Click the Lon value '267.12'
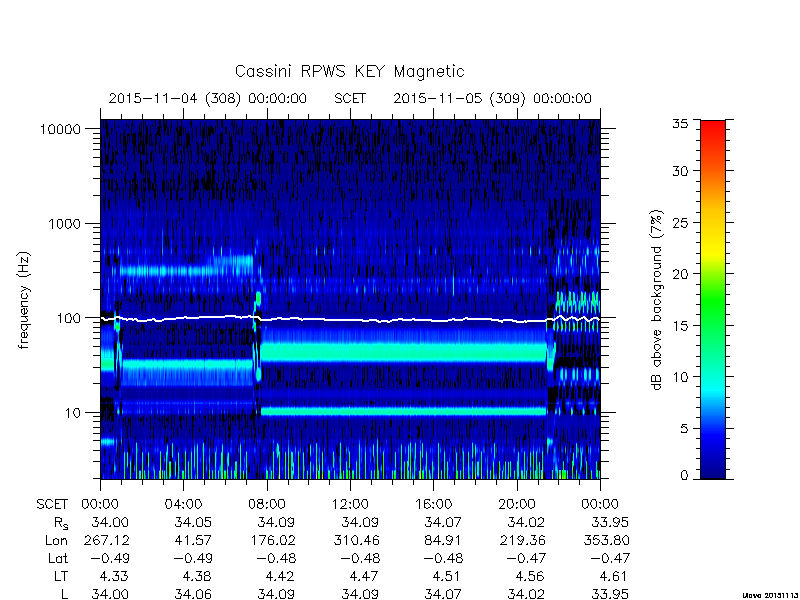 (x=109, y=540)
